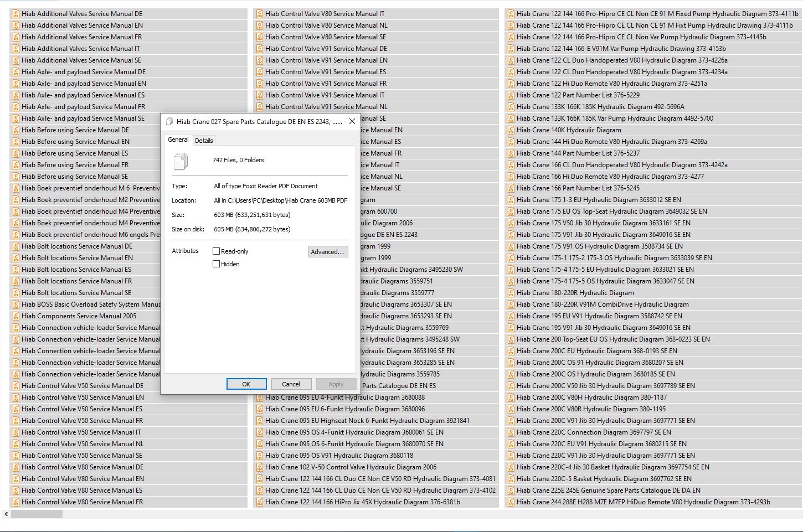The width and height of the screenshot is (803, 532).
Task: Cancel the properties dialog
Action: (291, 384)
